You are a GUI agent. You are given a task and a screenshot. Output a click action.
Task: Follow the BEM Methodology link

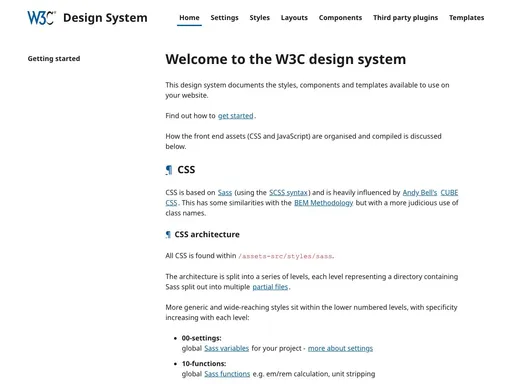[x=323, y=203]
